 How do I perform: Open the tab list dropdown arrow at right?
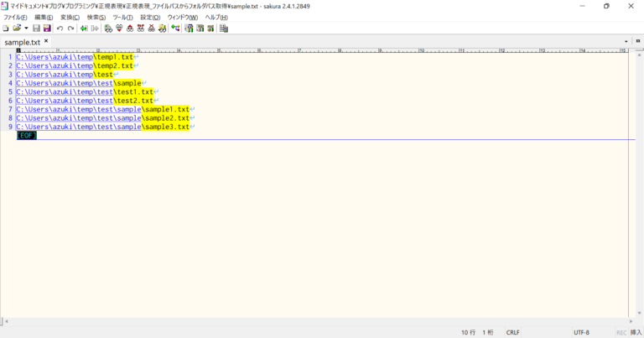coord(626,40)
